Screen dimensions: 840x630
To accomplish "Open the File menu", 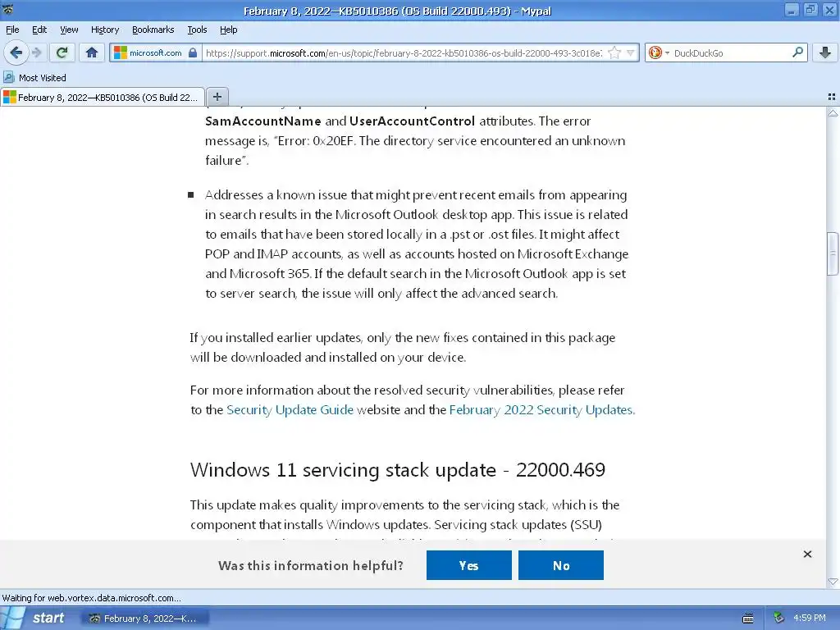I will click(12, 30).
